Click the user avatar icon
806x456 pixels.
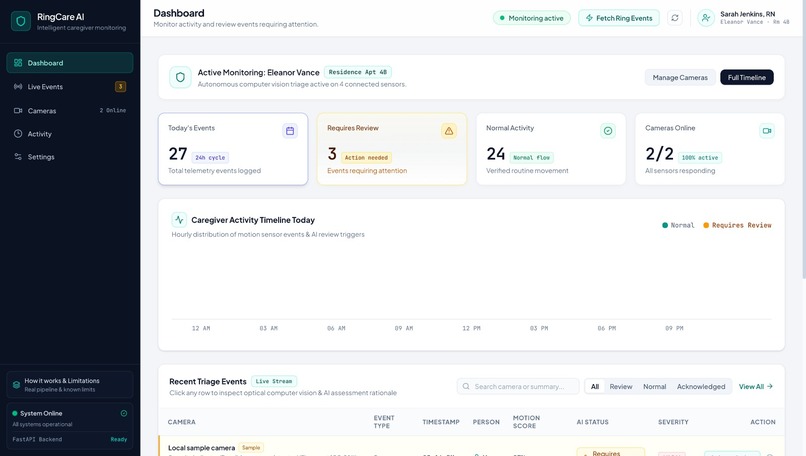point(706,18)
